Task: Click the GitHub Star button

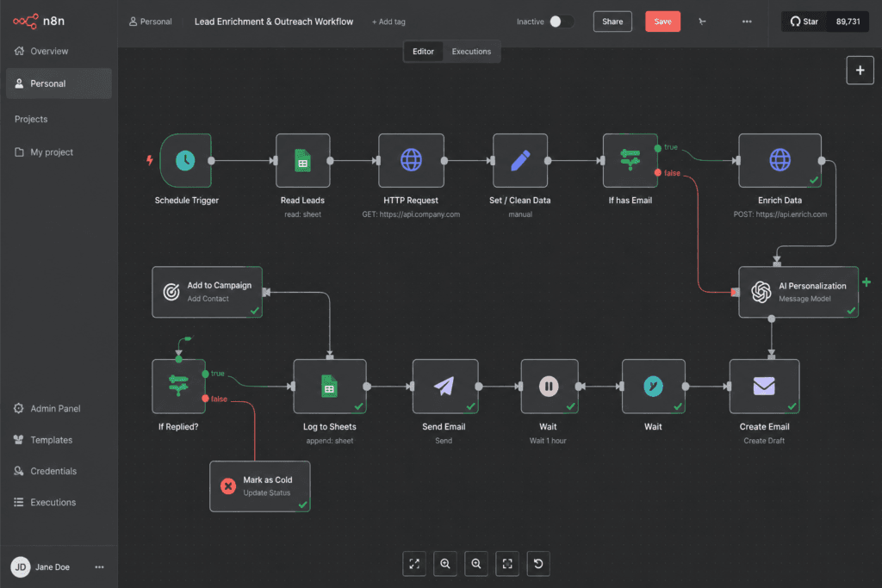Action: click(x=804, y=22)
